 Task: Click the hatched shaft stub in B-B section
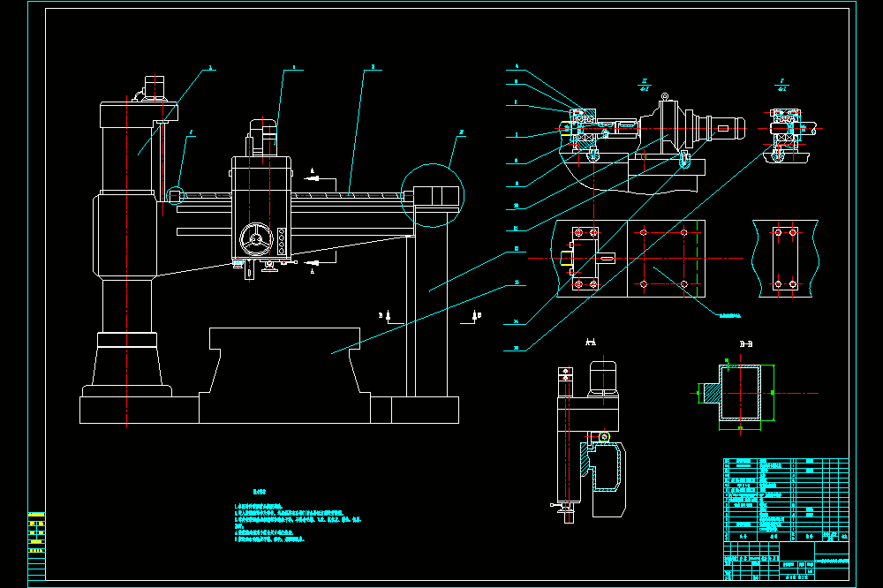tap(711, 393)
